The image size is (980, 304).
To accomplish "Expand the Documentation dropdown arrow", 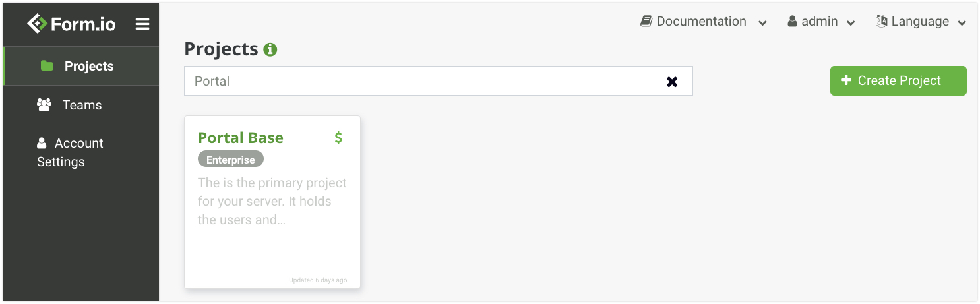I will point(762,23).
